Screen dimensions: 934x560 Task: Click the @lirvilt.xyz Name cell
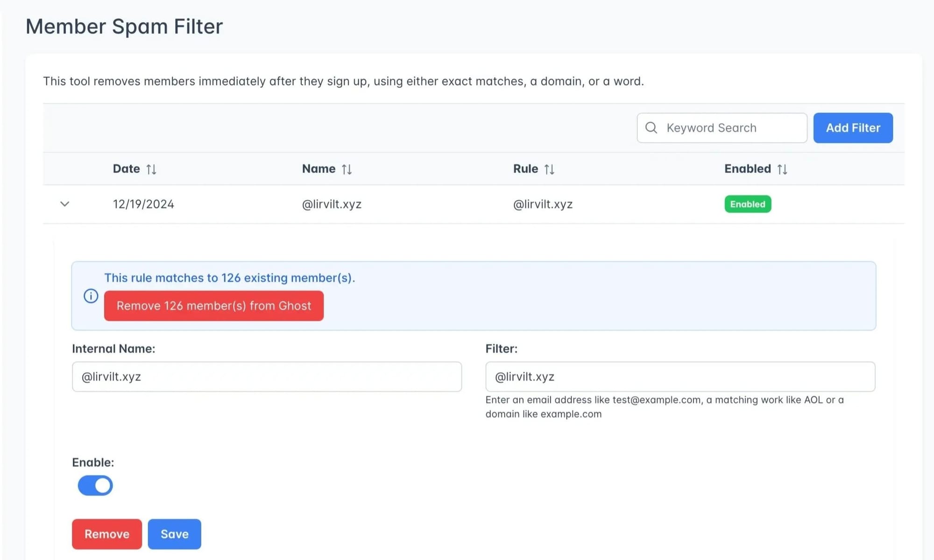(x=332, y=204)
